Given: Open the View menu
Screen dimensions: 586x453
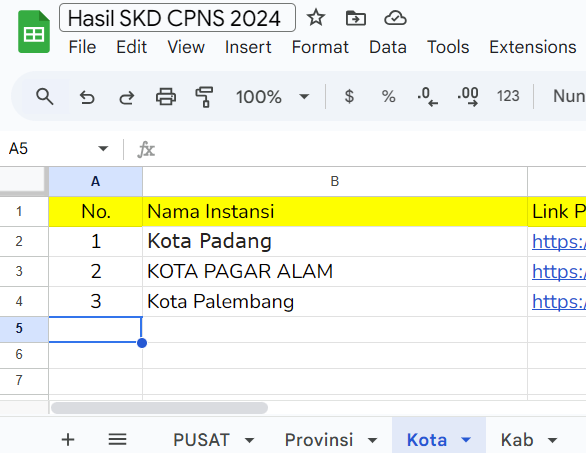Looking at the screenshot, I should (x=186, y=47).
